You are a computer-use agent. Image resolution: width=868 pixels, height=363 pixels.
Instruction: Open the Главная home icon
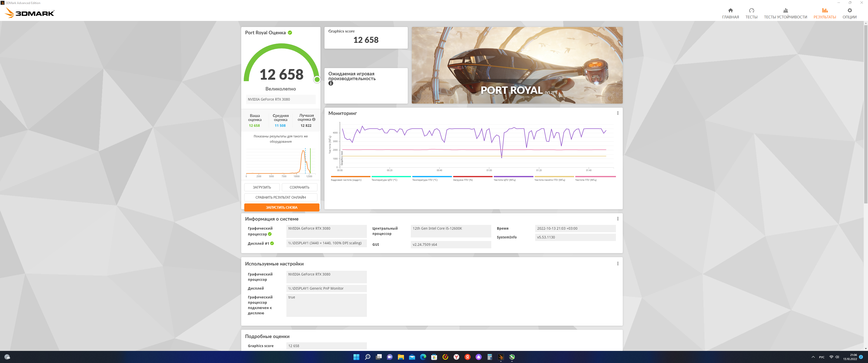coord(730,13)
